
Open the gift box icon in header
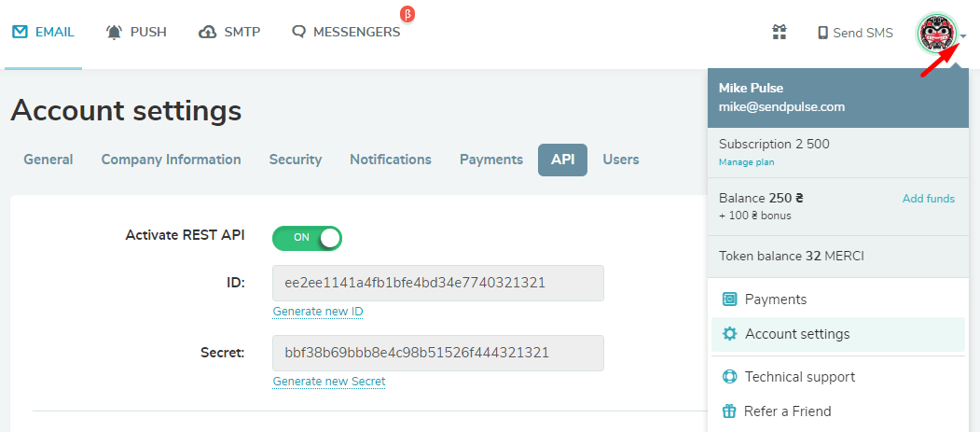pyautogui.click(x=779, y=32)
